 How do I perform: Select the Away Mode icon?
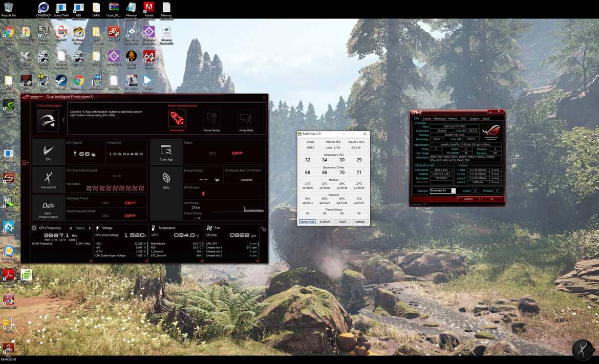click(x=246, y=118)
